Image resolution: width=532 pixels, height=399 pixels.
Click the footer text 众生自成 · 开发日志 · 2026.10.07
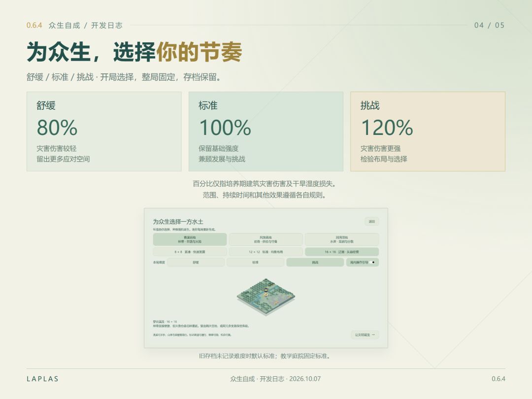click(275, 379)
